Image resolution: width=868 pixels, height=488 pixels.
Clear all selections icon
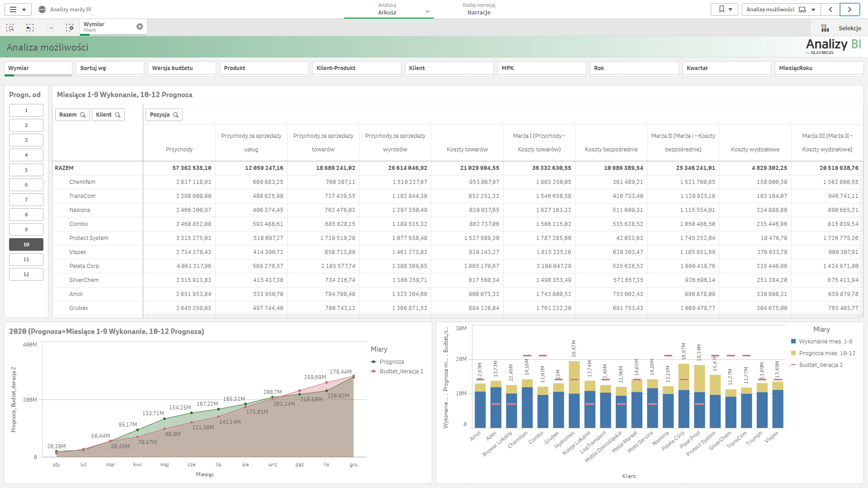pyautogui.click(x=70, y=28)
